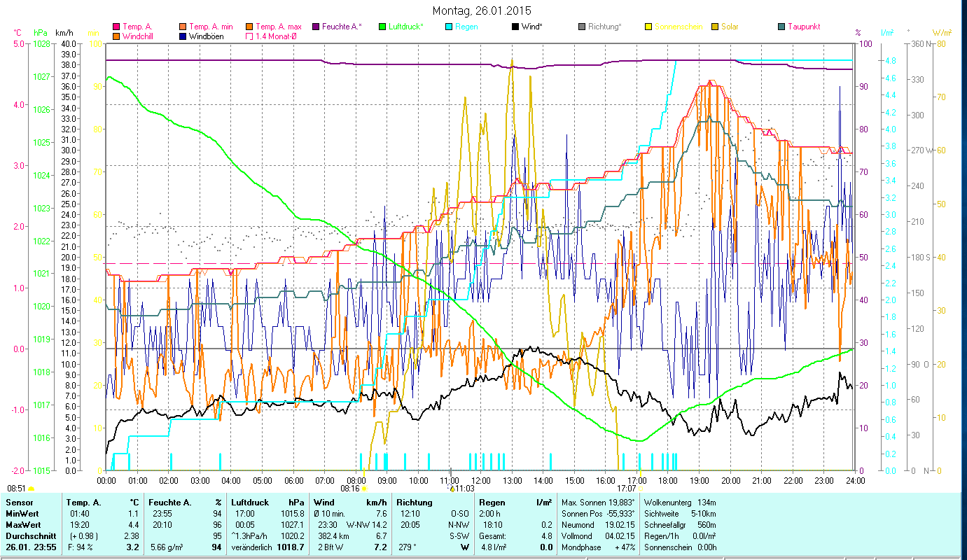
Task: Click the solar noon marker at 11:03
Action: tap(452, 488)
